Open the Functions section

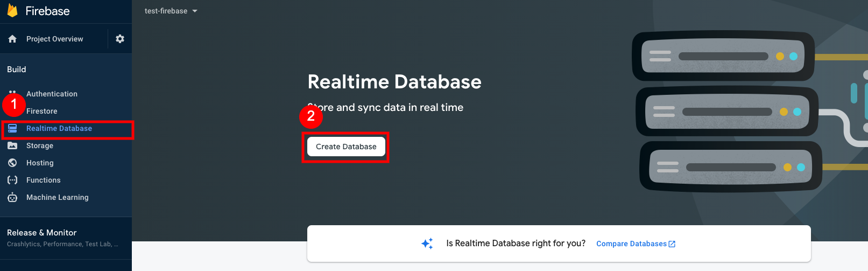coord(43,180)
